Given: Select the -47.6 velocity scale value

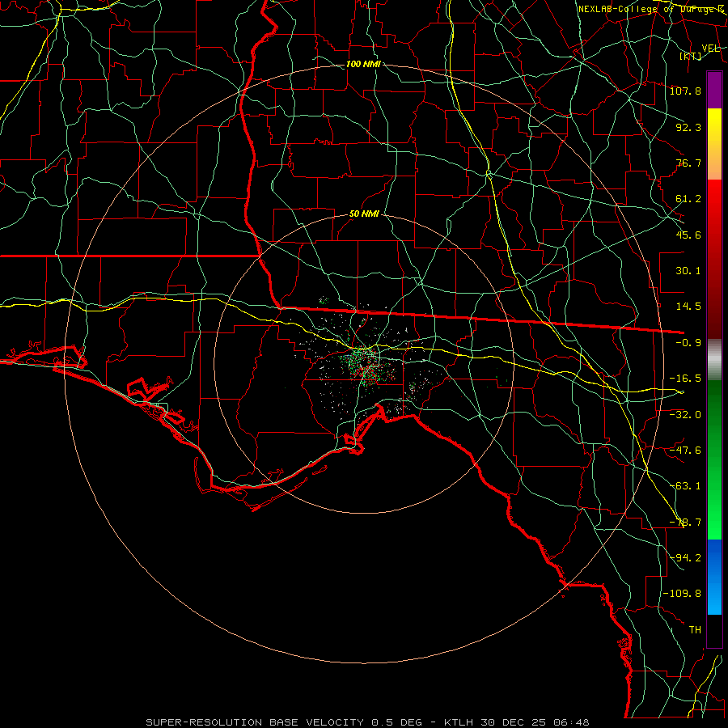Looking at the screenshot, I should [x=685, y=451].
